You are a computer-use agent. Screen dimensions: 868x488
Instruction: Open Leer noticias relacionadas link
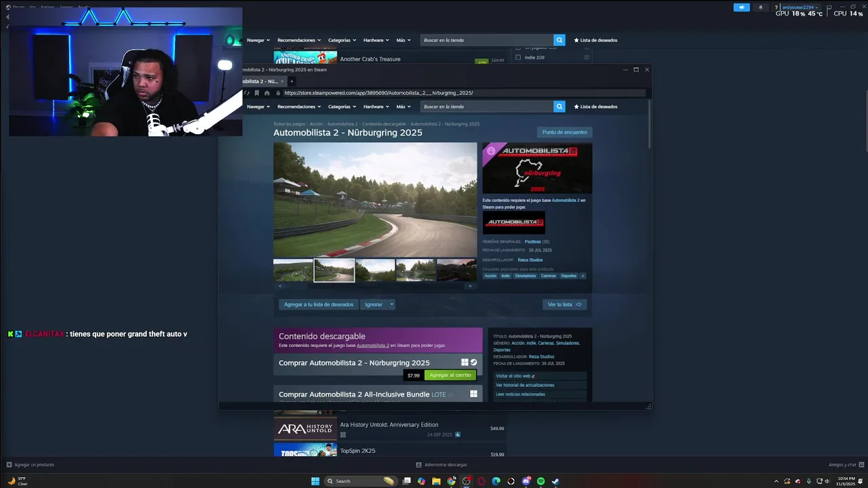520,394
